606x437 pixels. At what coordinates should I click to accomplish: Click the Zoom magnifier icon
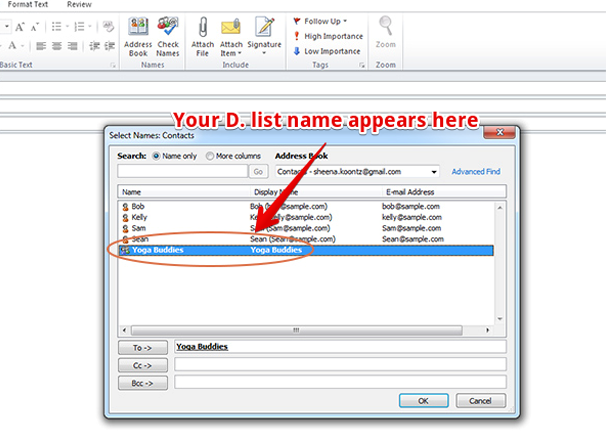[x=385, y=34]
